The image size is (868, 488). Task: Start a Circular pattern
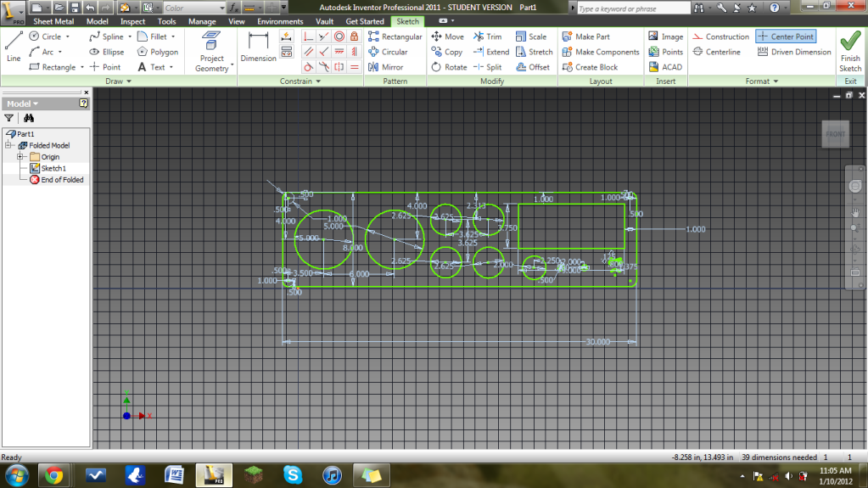388,52
